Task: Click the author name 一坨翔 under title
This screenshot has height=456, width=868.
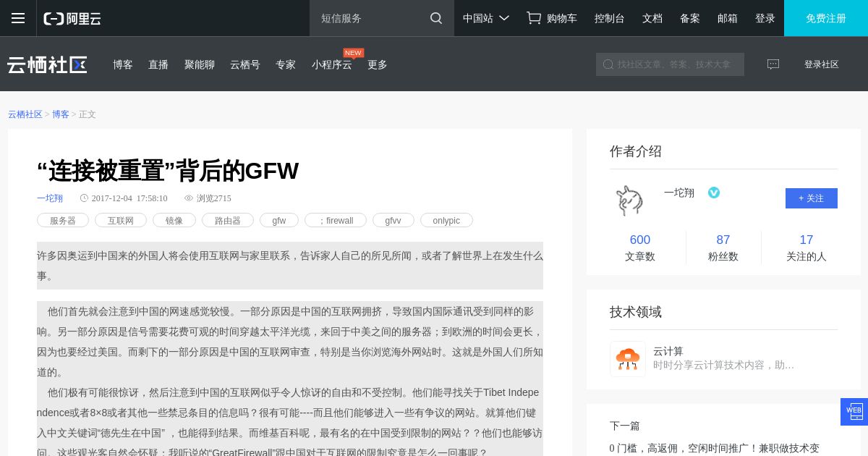Action: tap(50, 198)
